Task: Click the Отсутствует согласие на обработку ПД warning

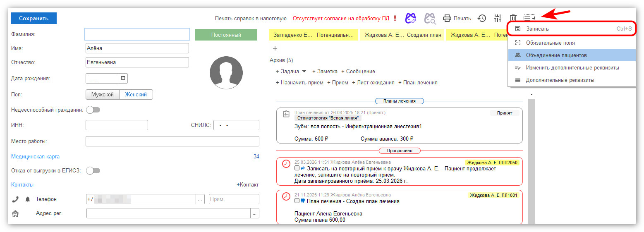Action: pyautogui.click(x=341, y=18)
